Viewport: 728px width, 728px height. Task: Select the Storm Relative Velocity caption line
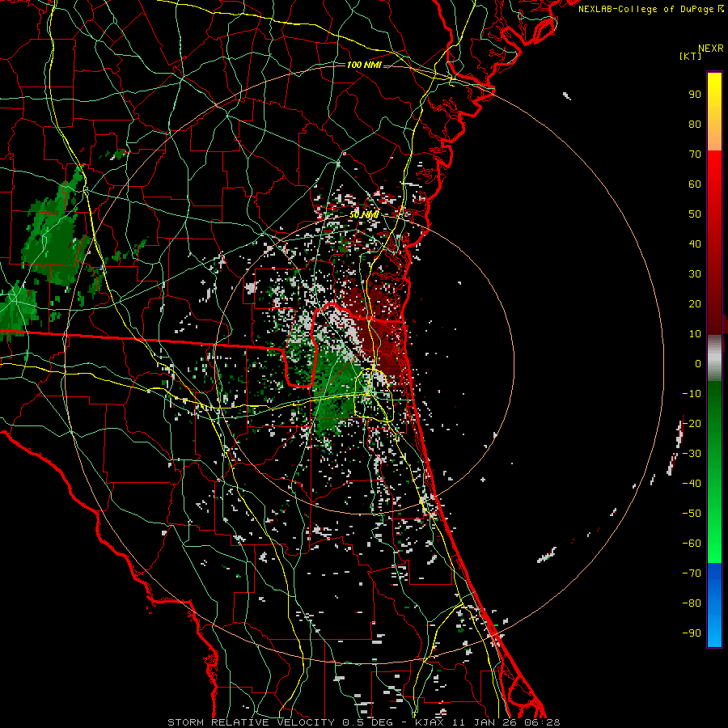pos(363,722)
